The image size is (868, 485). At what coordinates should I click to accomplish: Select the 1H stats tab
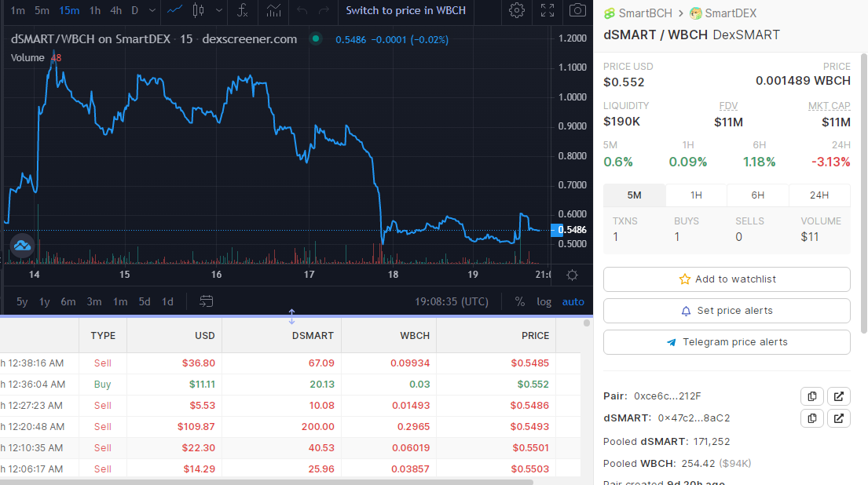click(696, 195)
